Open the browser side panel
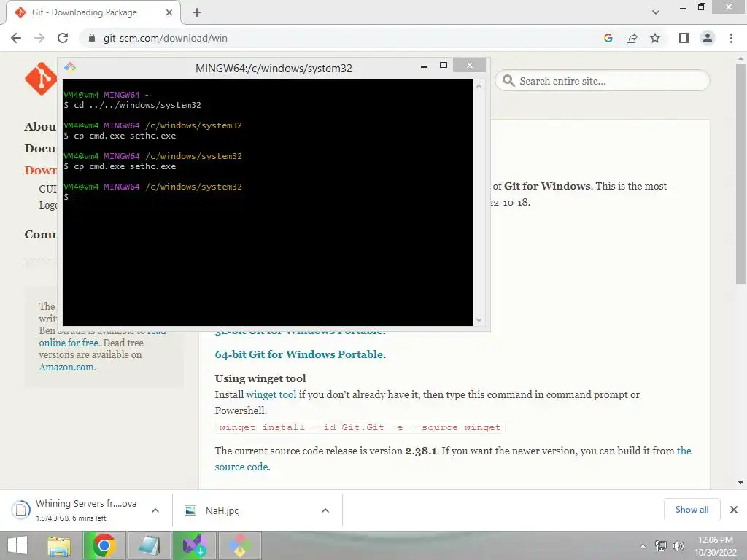Viewport: 747px width, 560px height. (x=684, y=38)
